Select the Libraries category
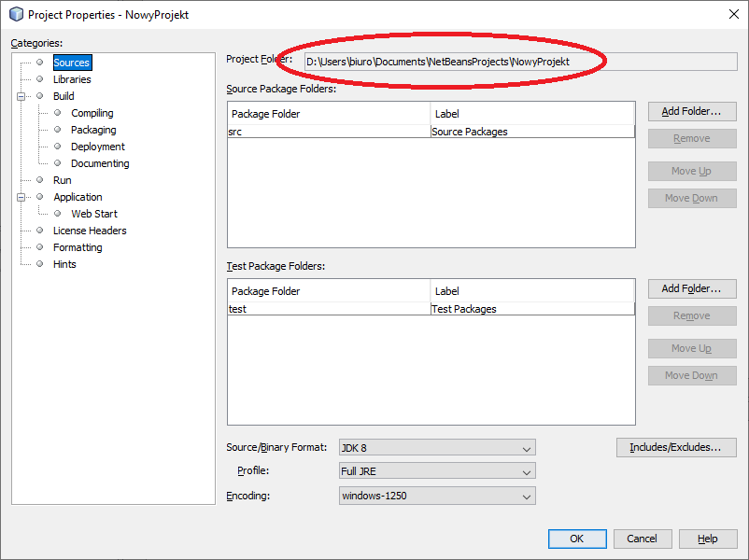The width and height of the screenshot is (749, 560). 72,79
